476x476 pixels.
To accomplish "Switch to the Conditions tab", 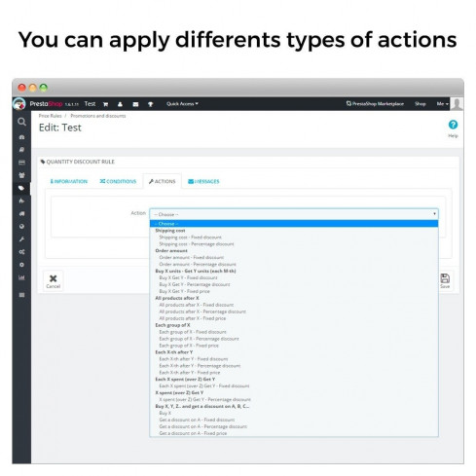I will point(118,181).
